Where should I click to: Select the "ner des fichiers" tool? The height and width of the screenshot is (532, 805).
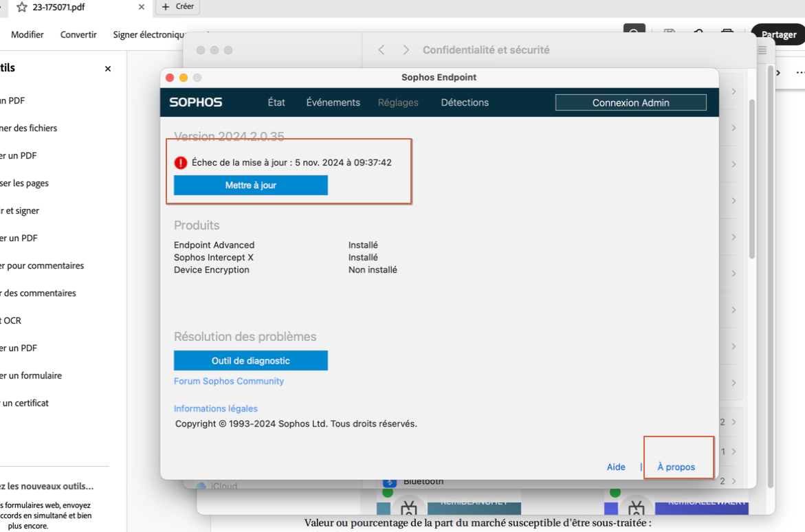tap(29, 128)
